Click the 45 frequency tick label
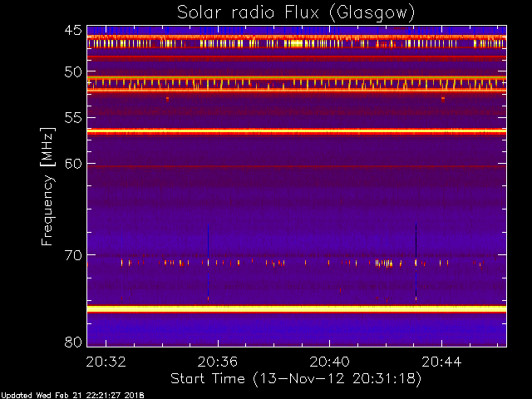 (73, 31)
